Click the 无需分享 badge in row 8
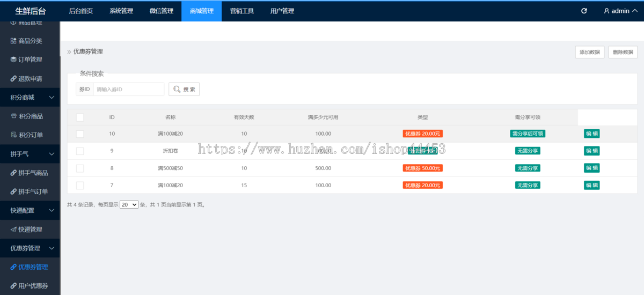This screenshot has height=295, width=644. (x=528, y=168)
